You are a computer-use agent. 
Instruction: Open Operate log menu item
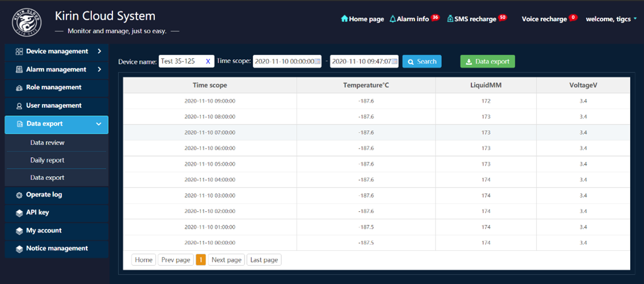pyautogui.click(x=57, y=195)
